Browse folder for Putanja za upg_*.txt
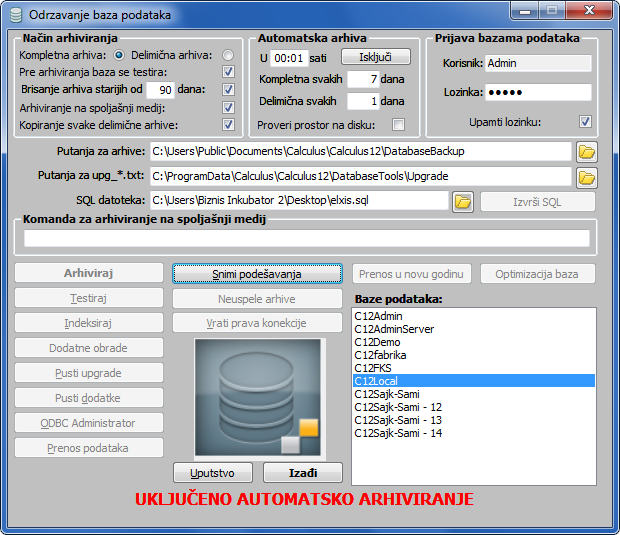 click(586, 178)
